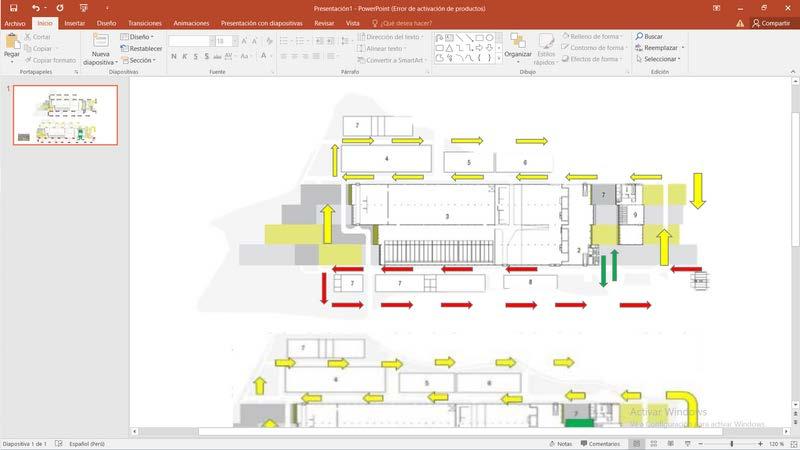Open Contorno de forma outline color
This screenshot has width=800, height=450.
pos(593,48)
